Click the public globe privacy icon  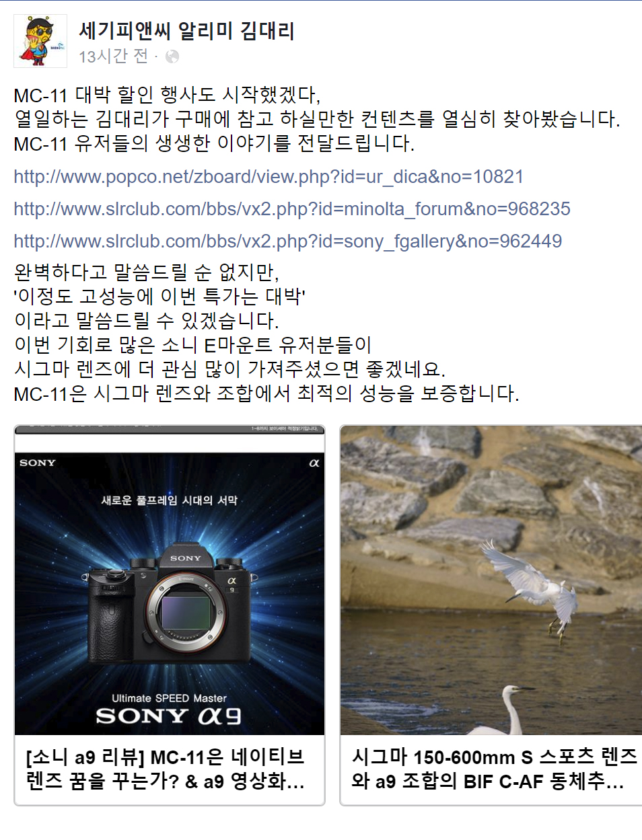click(172, 56)
